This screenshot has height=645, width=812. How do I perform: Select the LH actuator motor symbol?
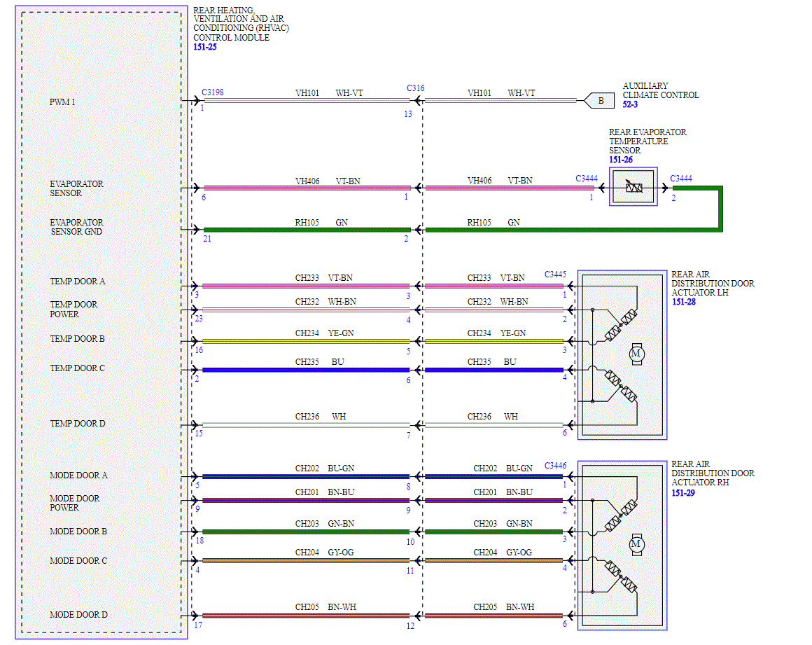tap(636, 354)
